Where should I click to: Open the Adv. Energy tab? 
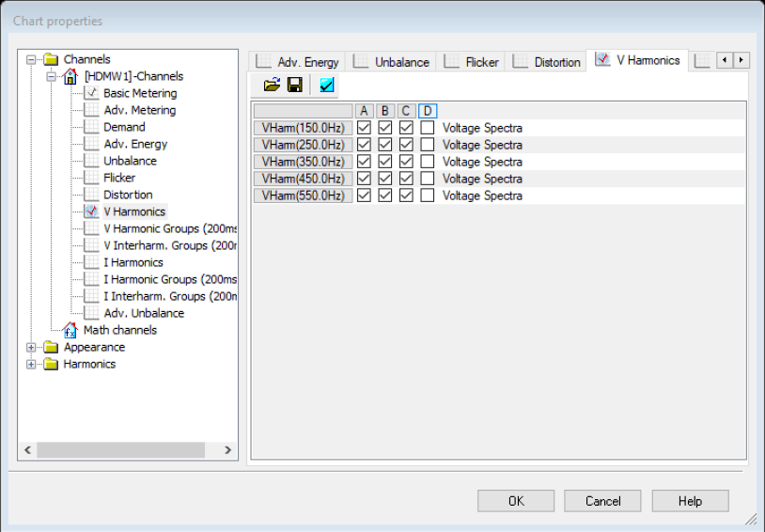pyautogui.click(x=298, y=62)
